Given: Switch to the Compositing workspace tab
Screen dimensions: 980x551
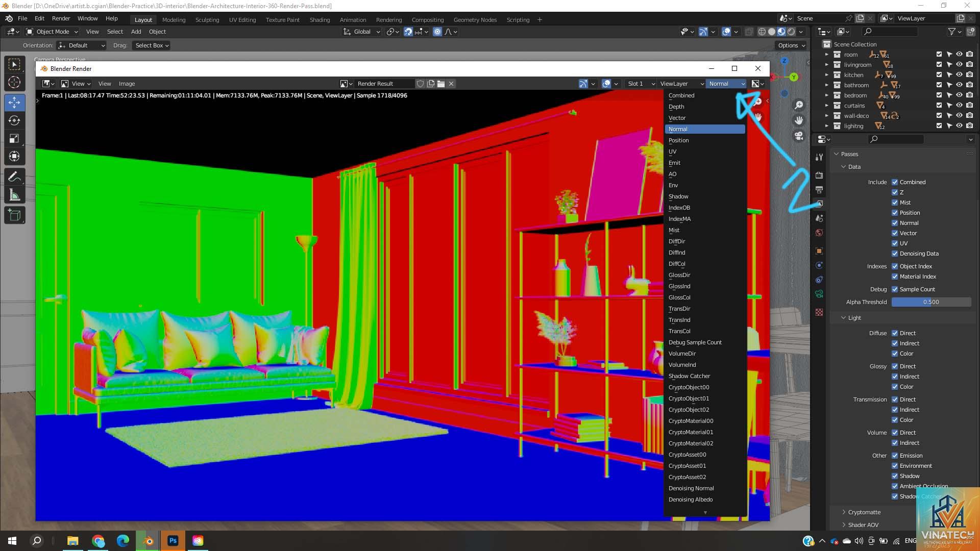Looking at the screenshot, I should click(428, 20).
